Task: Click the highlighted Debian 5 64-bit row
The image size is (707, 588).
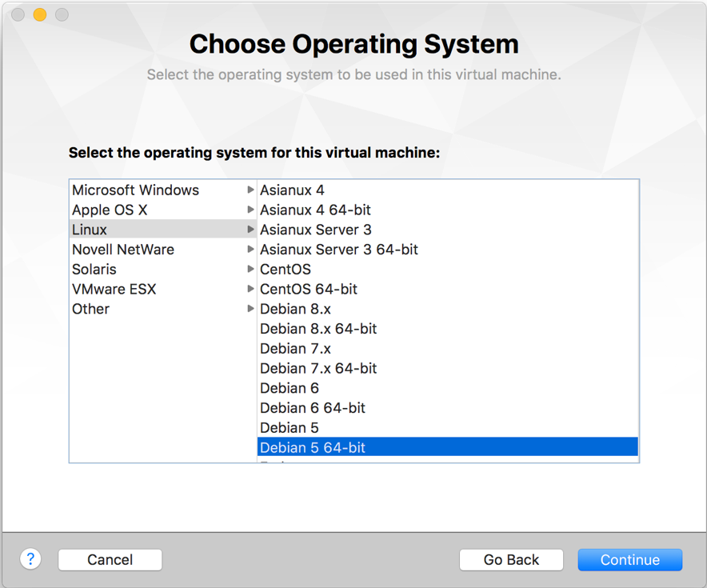Action: (x=448, y=447)
